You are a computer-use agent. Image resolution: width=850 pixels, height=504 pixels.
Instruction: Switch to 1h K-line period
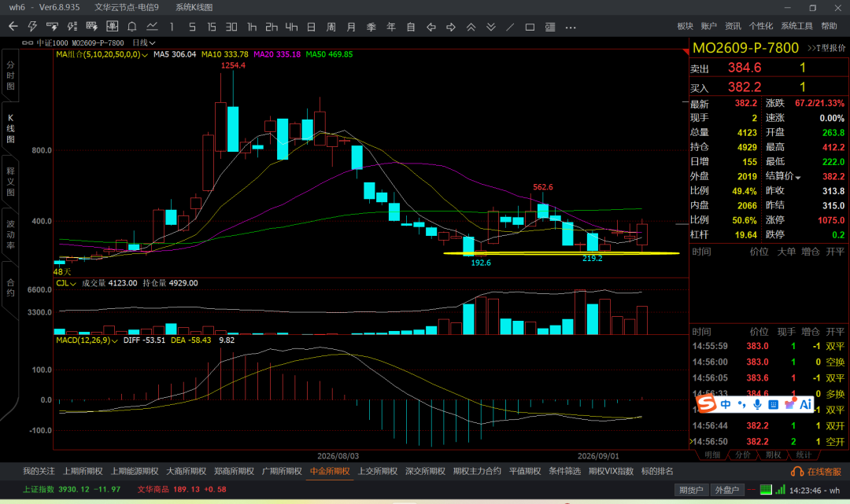point(252,27)
